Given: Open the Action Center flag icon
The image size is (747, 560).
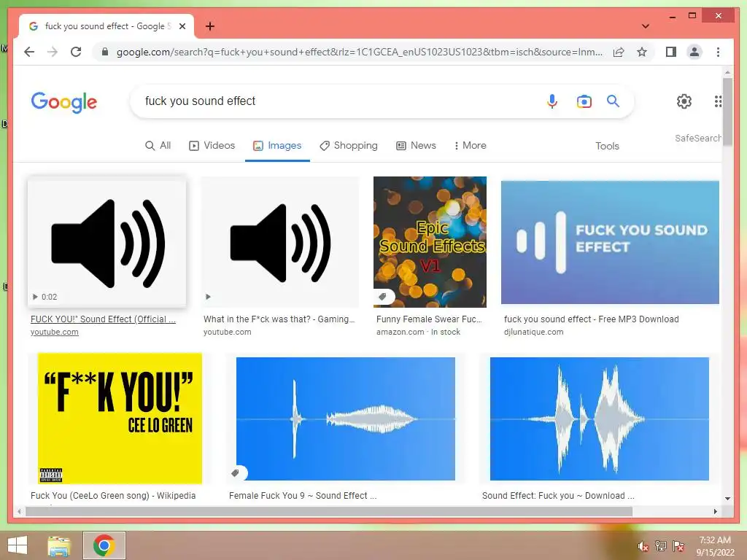Looking at the screenshot, I should click(678, 545).
